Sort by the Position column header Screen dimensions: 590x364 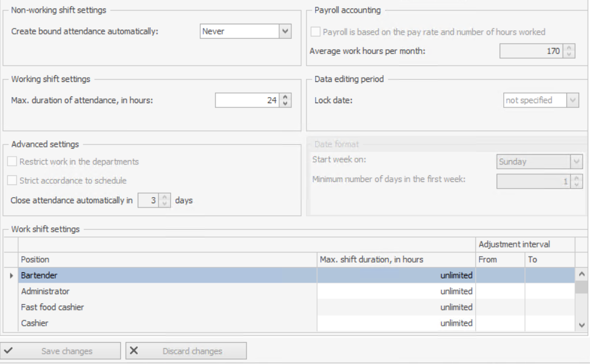point(167,260)
